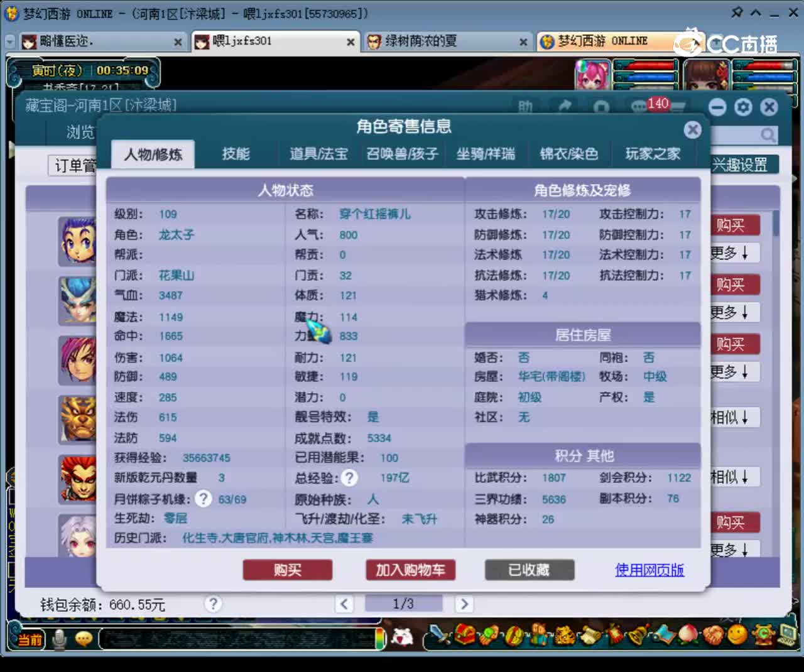Open Treasure Pavilion settings gear icon
Screen dimensions: 804x672
pos(743,107)
